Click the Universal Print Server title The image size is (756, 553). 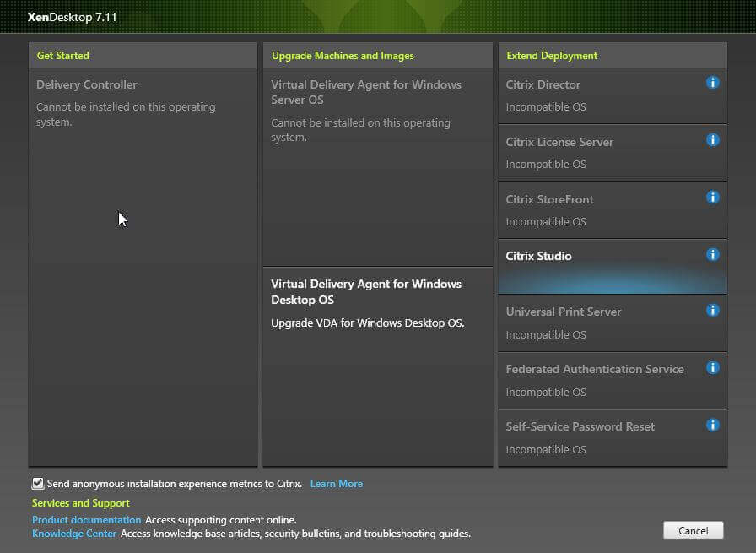(x=563, y=312)
